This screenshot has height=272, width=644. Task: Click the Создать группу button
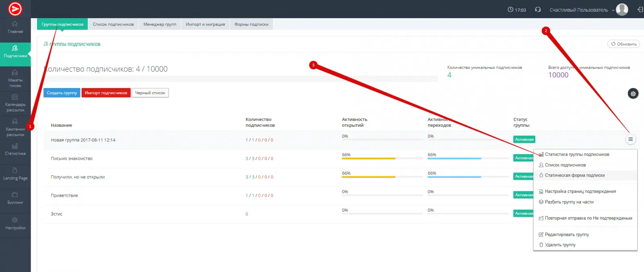pyautogui.click(x=62, y=93)
